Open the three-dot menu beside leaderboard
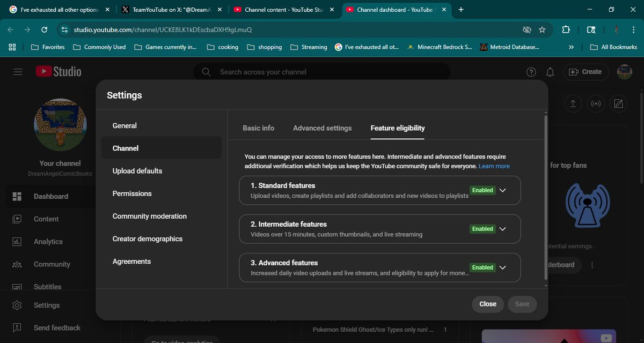The height and width of the screenshot is (343, 644). click(x=592, y=265)
